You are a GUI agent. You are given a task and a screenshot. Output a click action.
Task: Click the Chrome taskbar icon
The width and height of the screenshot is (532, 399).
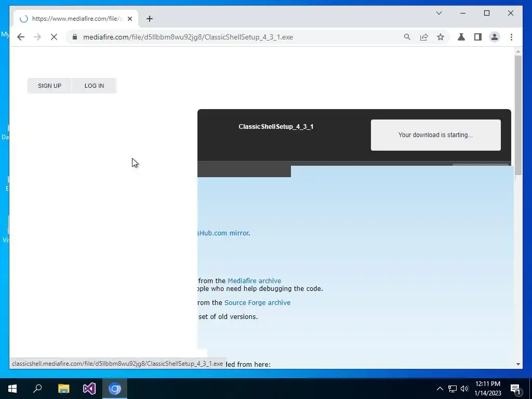(x=115, y=389)
